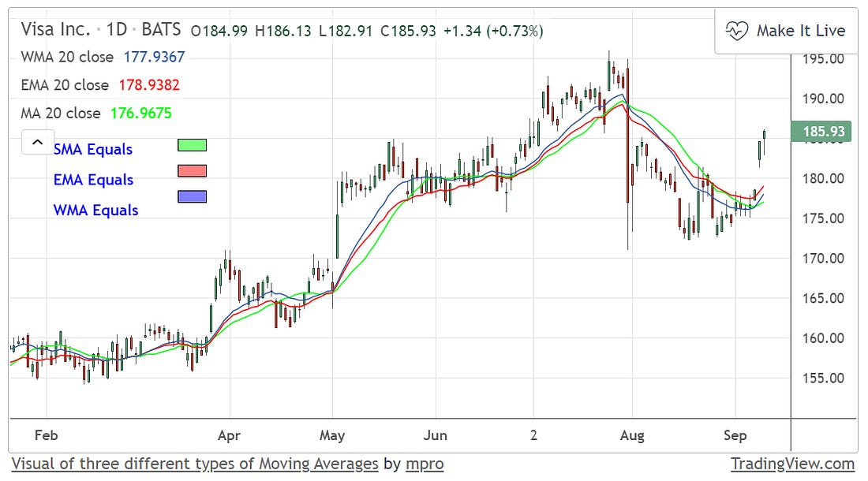The image size is (868, 481).
Task: Click the high value H186.13 in header
Action: pyautogui.click(x=283, y=31)
